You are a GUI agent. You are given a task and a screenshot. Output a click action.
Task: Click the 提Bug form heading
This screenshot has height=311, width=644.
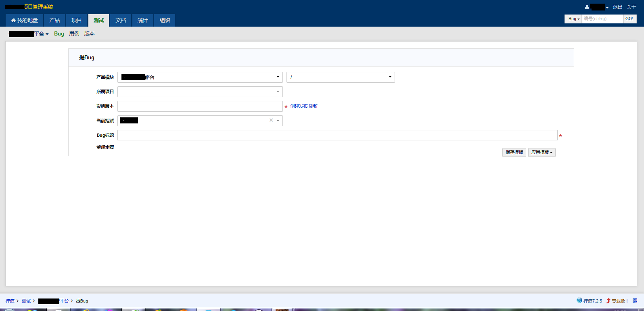[x=87, y=57]
